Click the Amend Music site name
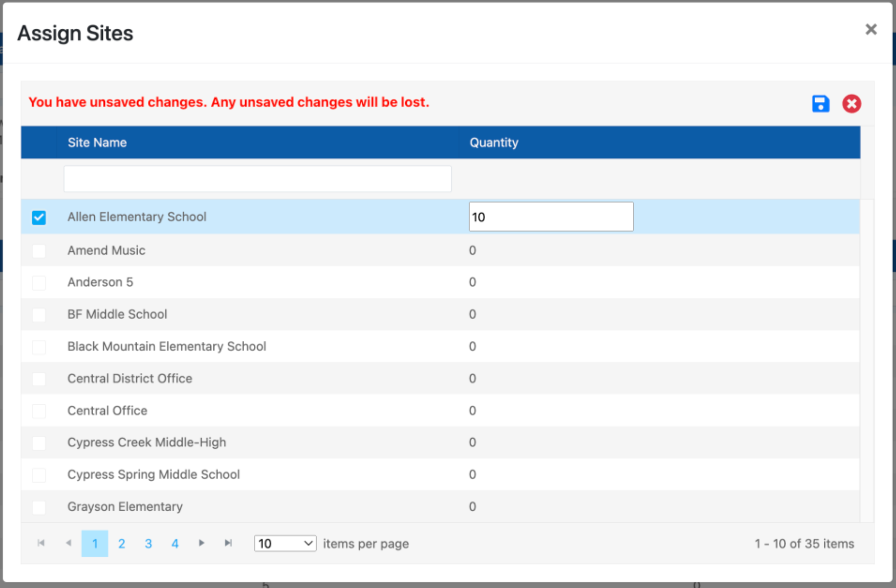 tap(106, 250)
